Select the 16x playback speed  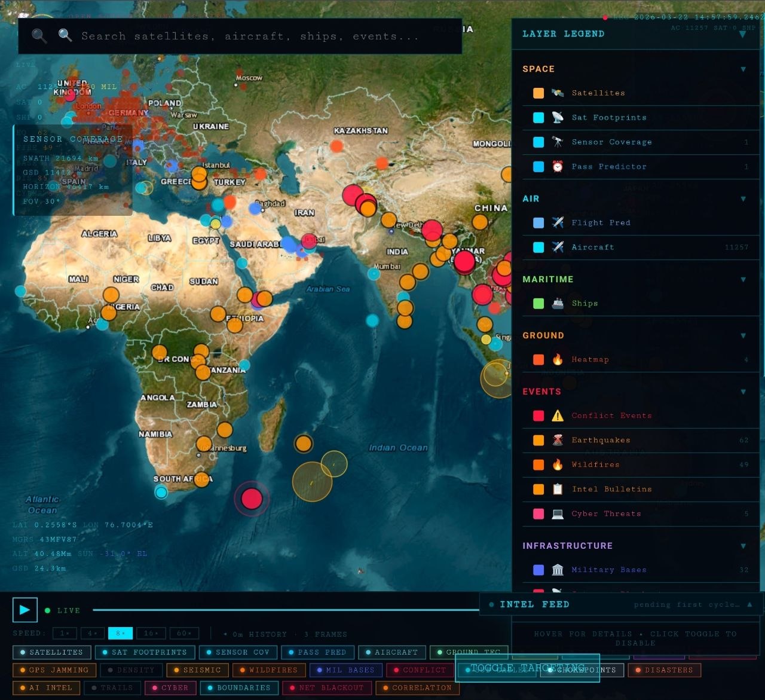(x=150, y=633)
